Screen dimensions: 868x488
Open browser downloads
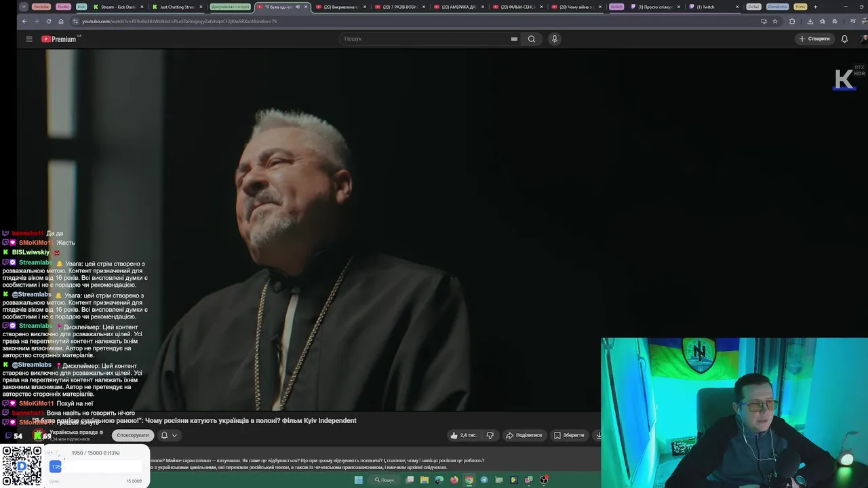click(x=810, y=21)
